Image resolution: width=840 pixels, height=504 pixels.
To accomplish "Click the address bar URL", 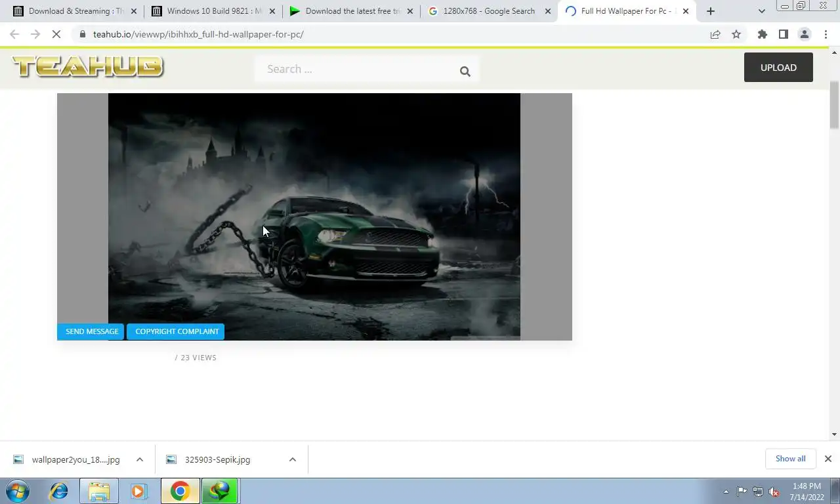I will 198,34.
